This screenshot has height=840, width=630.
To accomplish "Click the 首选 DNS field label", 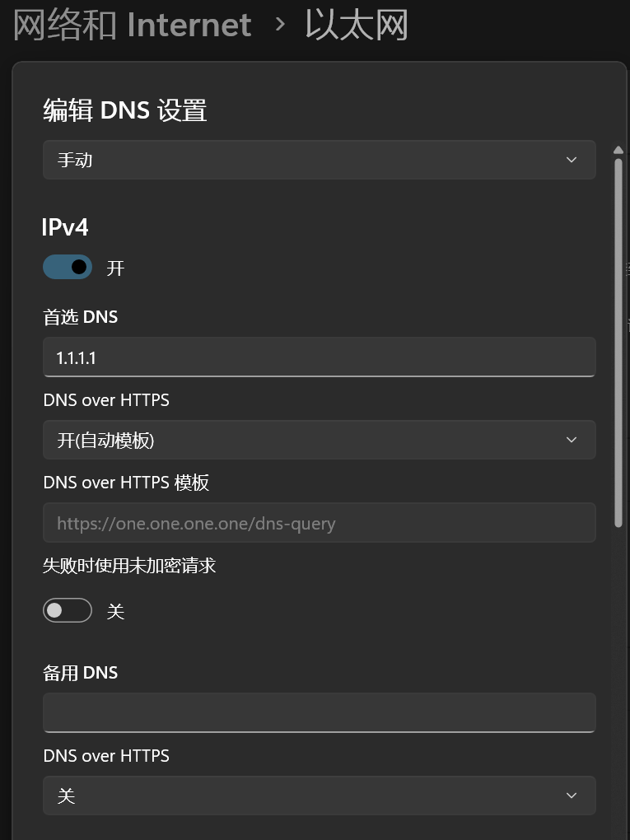I will pyautogui.click(x=81, y=317).
